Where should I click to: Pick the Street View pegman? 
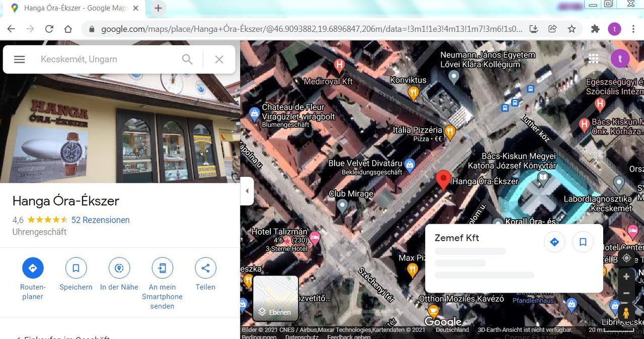click(626, 313)
